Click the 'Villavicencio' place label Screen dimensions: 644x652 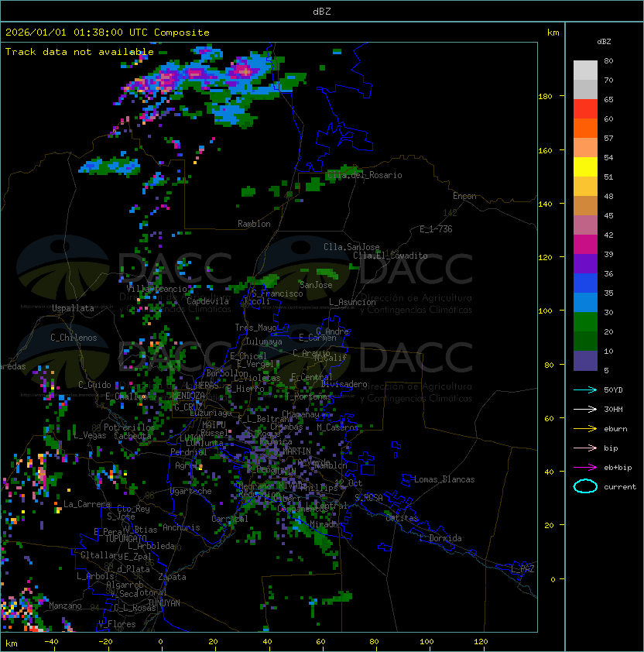156,289
